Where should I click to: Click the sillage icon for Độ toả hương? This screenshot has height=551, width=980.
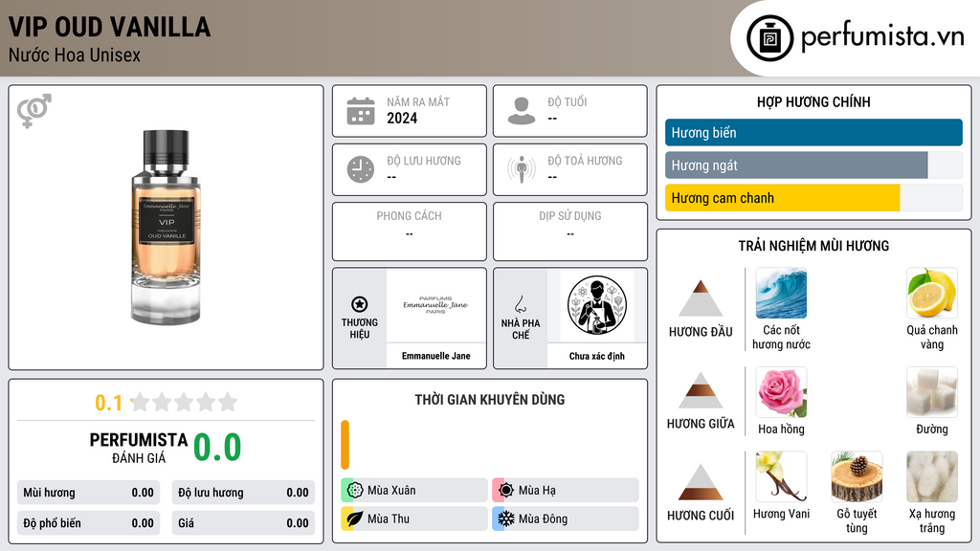(522, 169)
